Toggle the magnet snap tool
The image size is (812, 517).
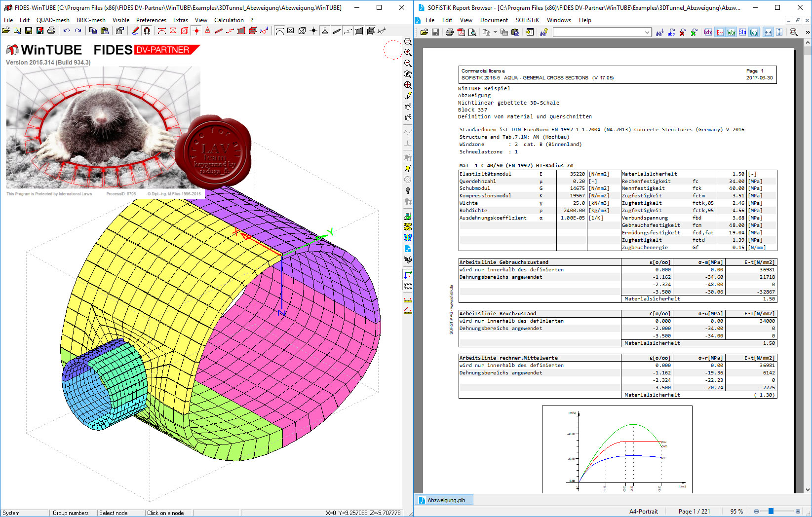147,31
